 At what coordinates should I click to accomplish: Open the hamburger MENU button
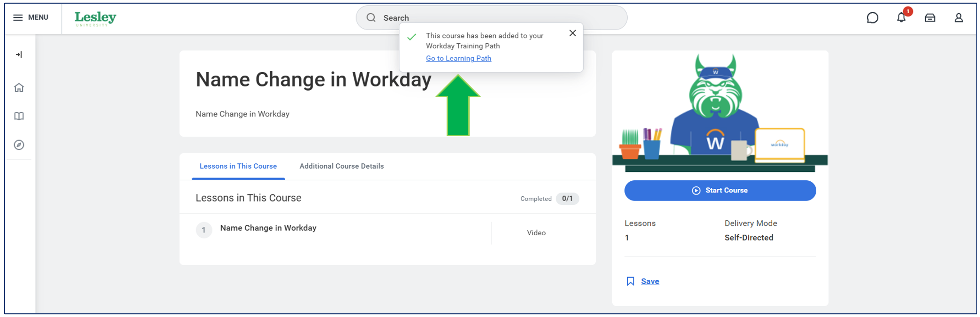coord(30,17)
